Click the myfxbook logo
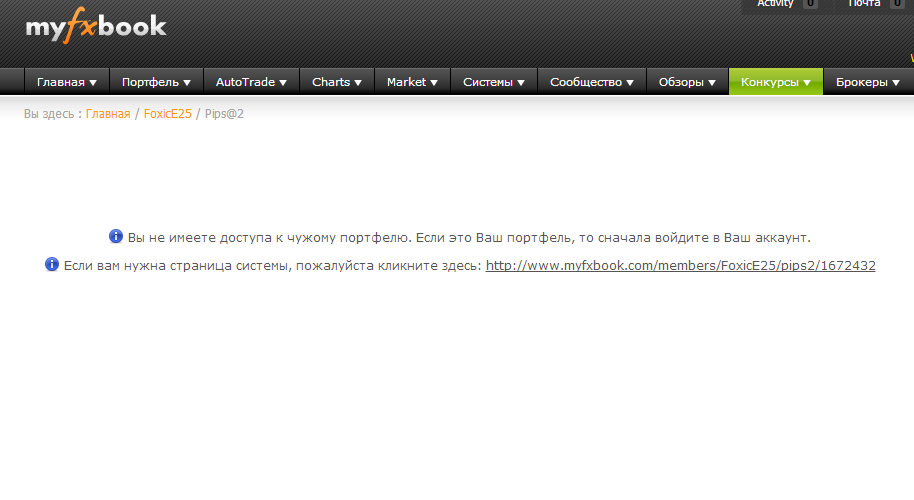The width and height of the screenshot is (914, 500). pos(96,26)
